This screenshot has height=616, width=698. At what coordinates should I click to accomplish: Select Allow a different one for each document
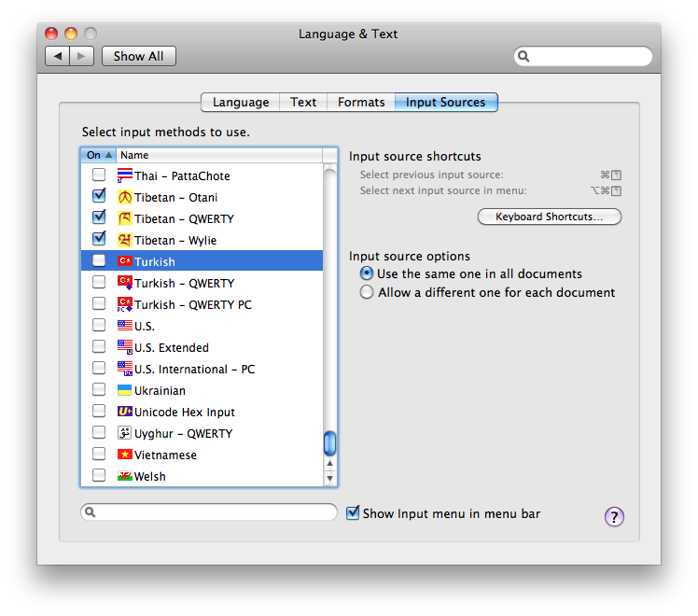click(367, 292)
